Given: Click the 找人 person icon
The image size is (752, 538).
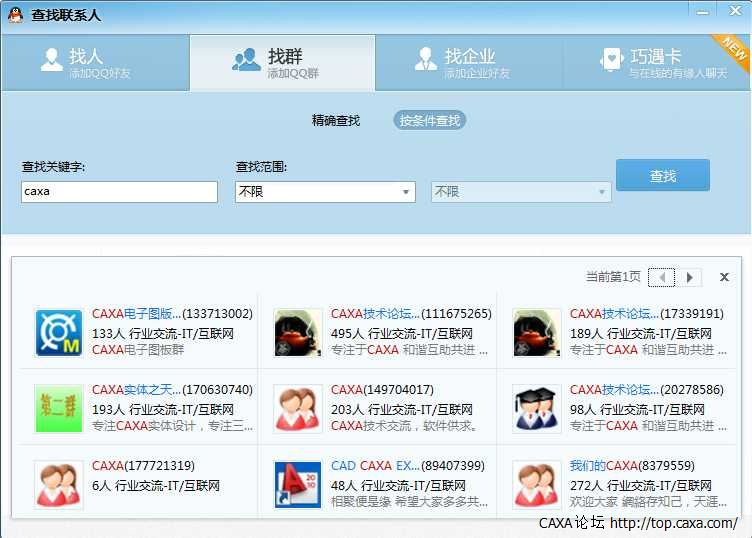Looking at the screenshot, I should (52, 59).
